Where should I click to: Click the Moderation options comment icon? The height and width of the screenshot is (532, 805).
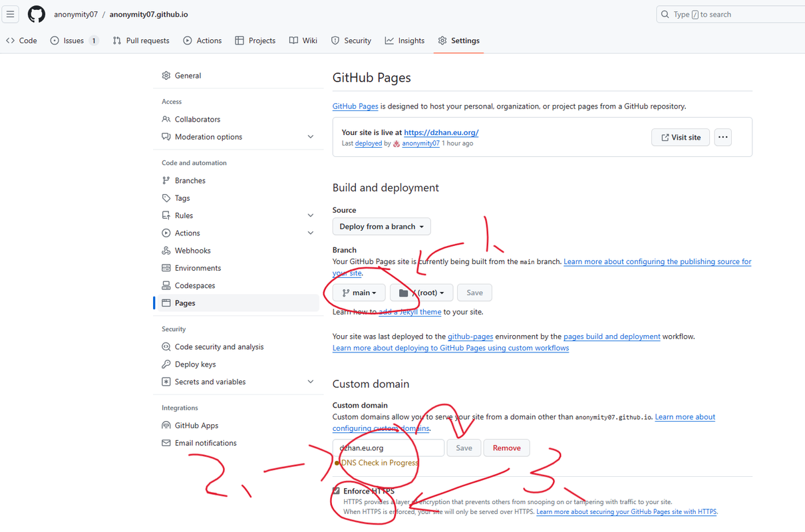coord(166,137)
